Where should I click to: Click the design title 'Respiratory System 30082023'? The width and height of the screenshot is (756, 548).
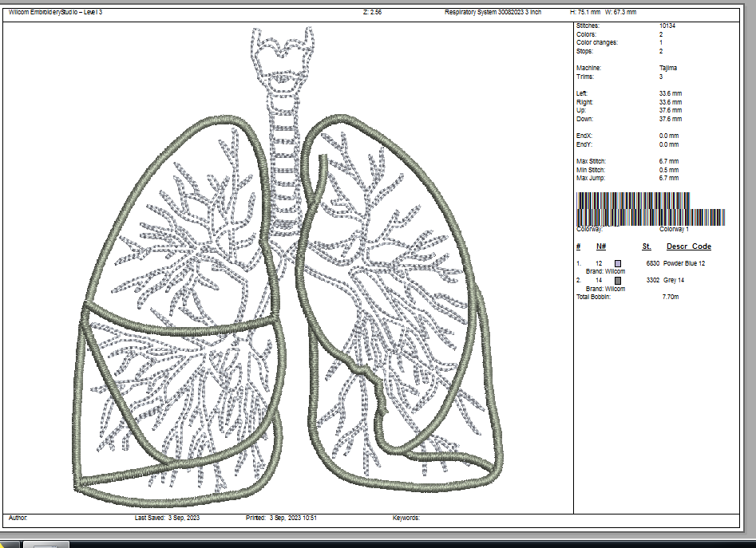point(493,13)
